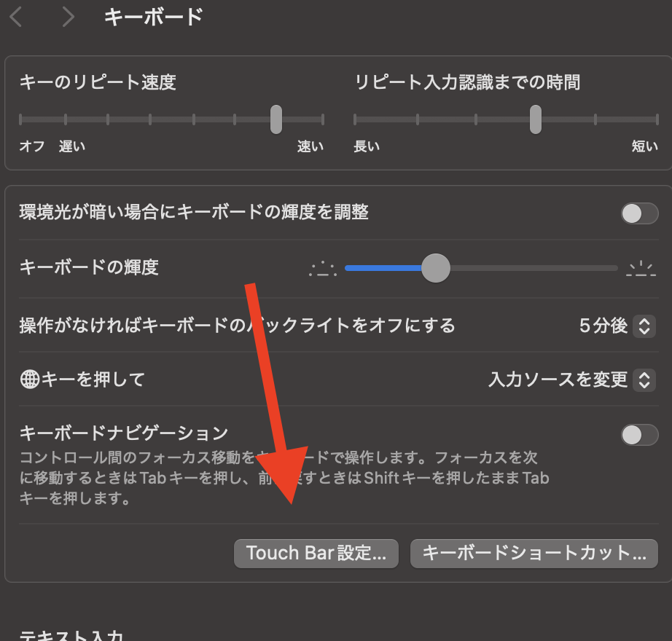Click the dim keyboard brightness icon
This screenshot has width=672, height=641.
pos(323,269)
